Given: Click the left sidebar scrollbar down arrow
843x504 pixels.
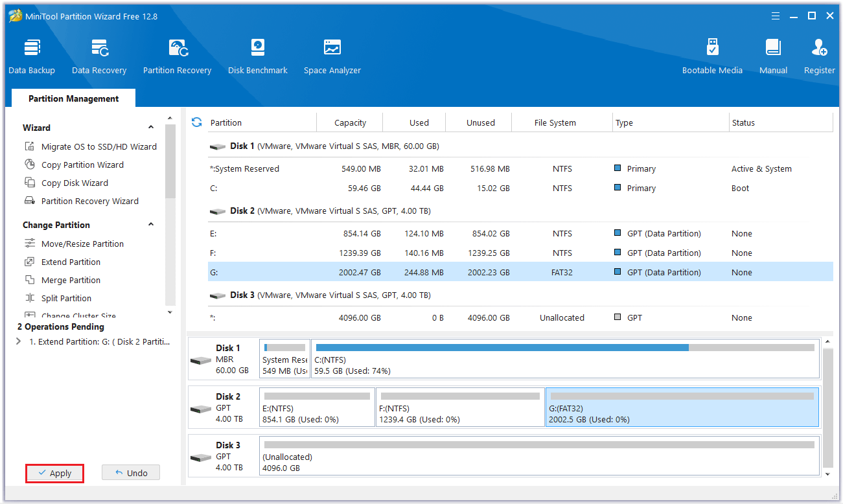Looking at the screenshot, I should pos(170,312).
